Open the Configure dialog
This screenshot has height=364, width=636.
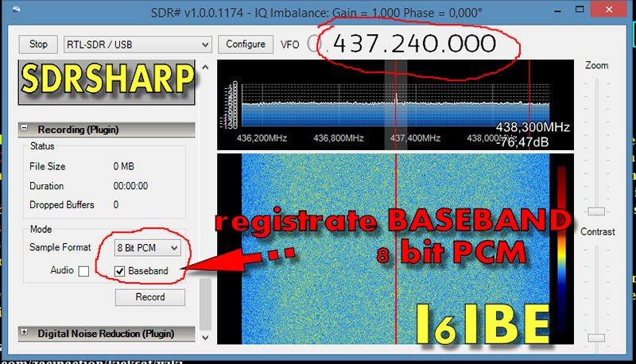(x=246, y=45)
